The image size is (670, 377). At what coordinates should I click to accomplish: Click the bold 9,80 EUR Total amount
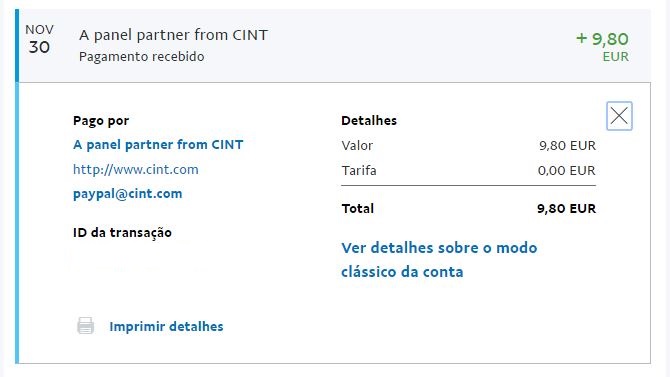pyautogui.click(x=567, y=209)
